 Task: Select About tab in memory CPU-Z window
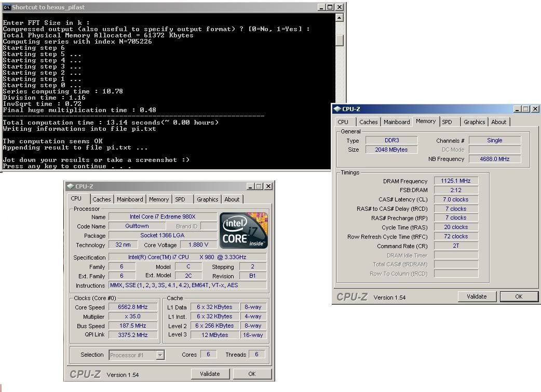click(499, 122)
